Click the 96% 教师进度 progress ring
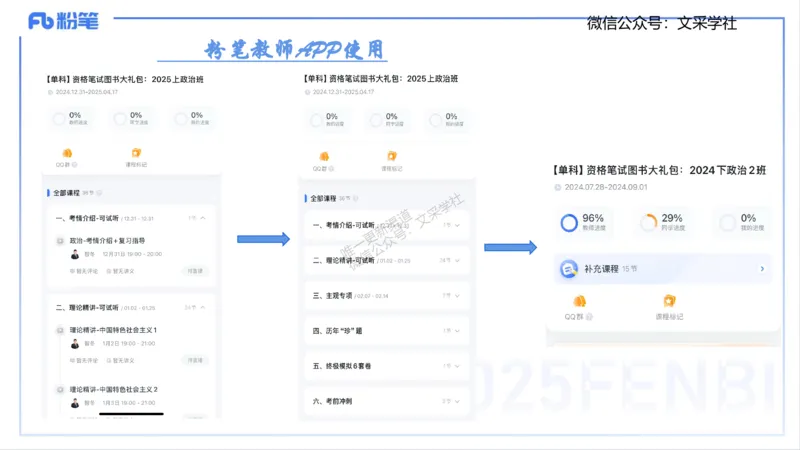800x450 pixels. (569, 223)
